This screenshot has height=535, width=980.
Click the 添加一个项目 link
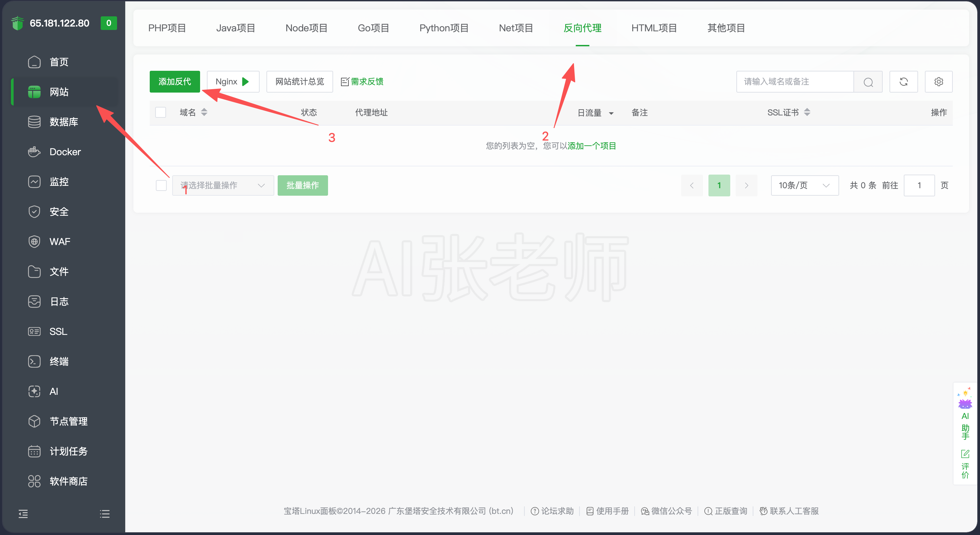tap(592, 146)
